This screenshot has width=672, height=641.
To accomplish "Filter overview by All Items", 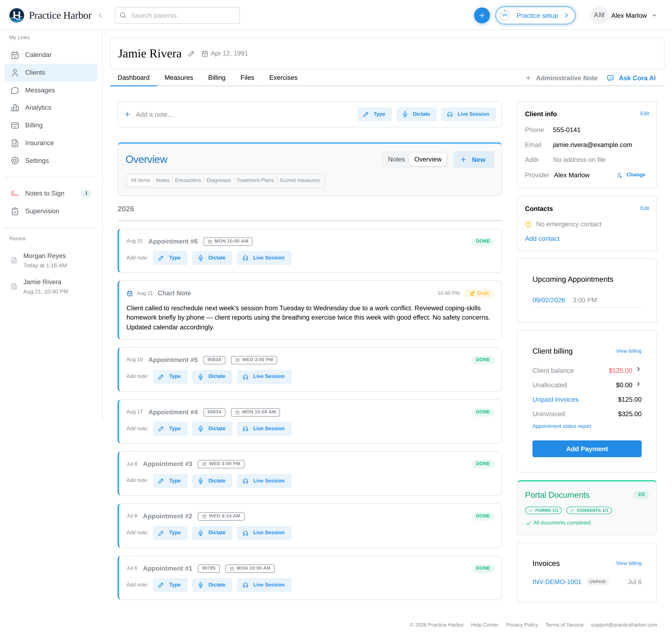I will tap(140, 180).
